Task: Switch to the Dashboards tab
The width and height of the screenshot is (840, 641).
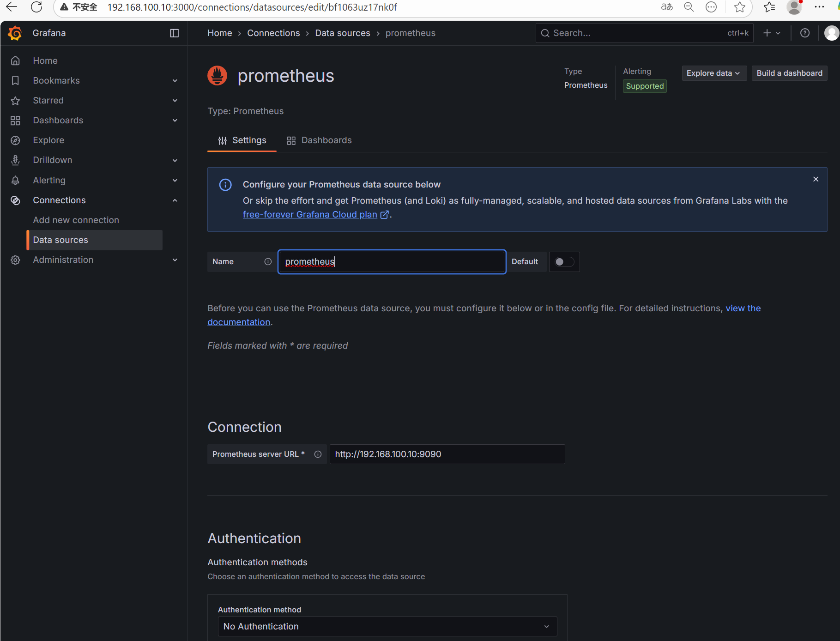Action: 319,140
